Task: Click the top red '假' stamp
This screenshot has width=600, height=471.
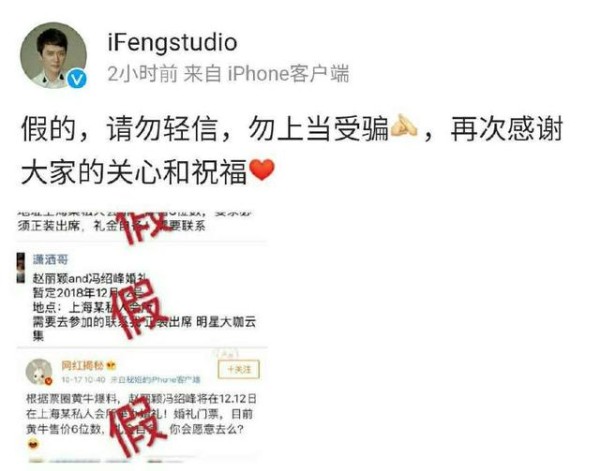Action: point(145,226)
